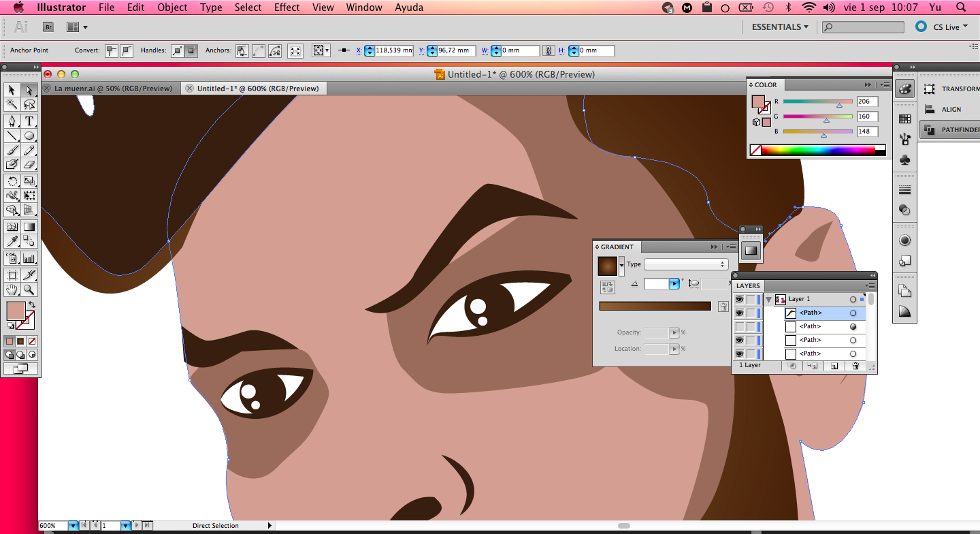Choose the Zoom magnifier tool
Screen dimensions: 980x534
(x=29, y=290)
